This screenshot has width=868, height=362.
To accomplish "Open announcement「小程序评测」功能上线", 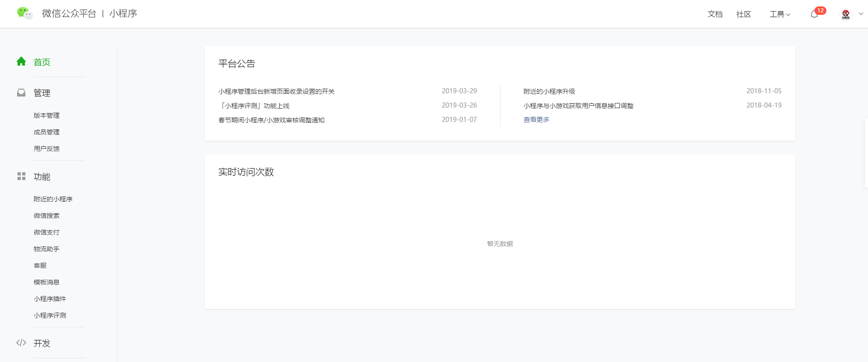I will [254, 106].
